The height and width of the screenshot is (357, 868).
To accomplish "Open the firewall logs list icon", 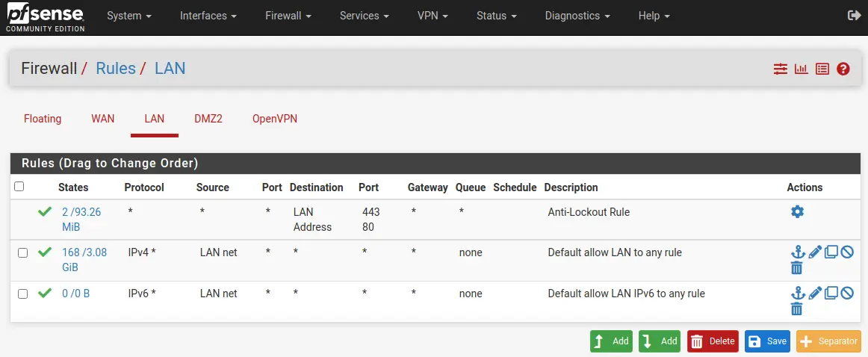I will pyautogui.click(x=822, y=69).
